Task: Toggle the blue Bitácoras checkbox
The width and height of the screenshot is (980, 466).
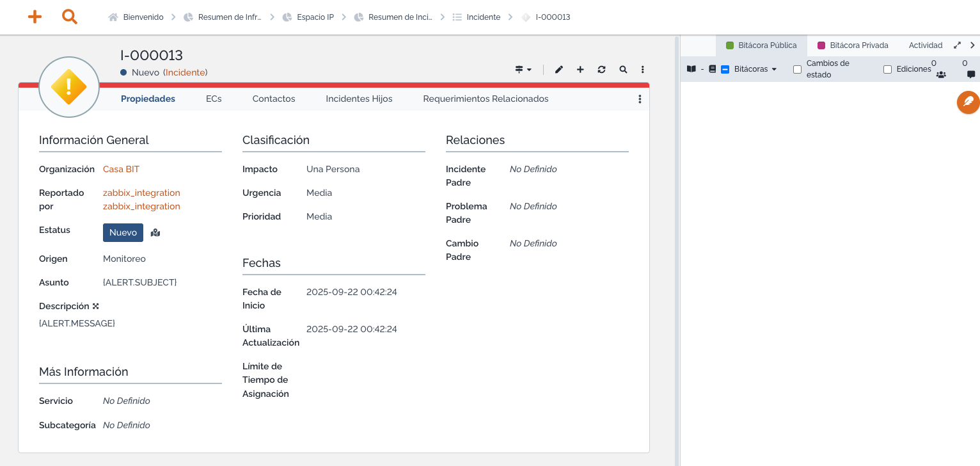Action: (x=725, y=69)
